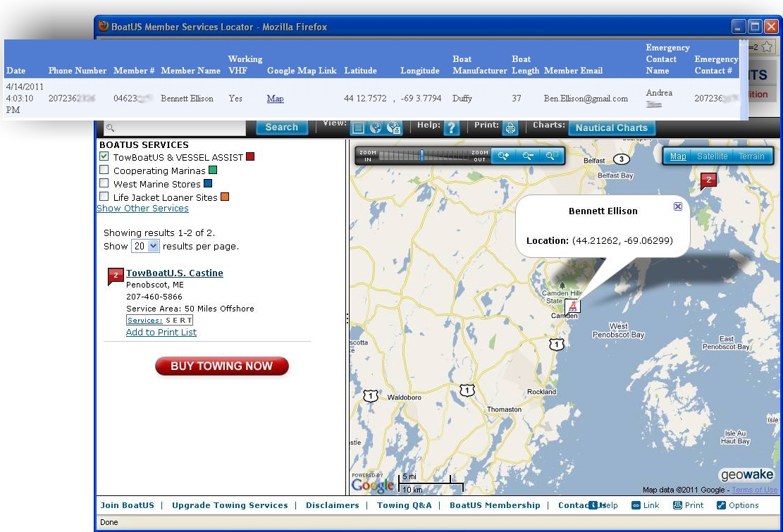Screen dimensions: 783x532
Task: Enable the Cooperating Marinas checkbox
Action: [104, 170]
